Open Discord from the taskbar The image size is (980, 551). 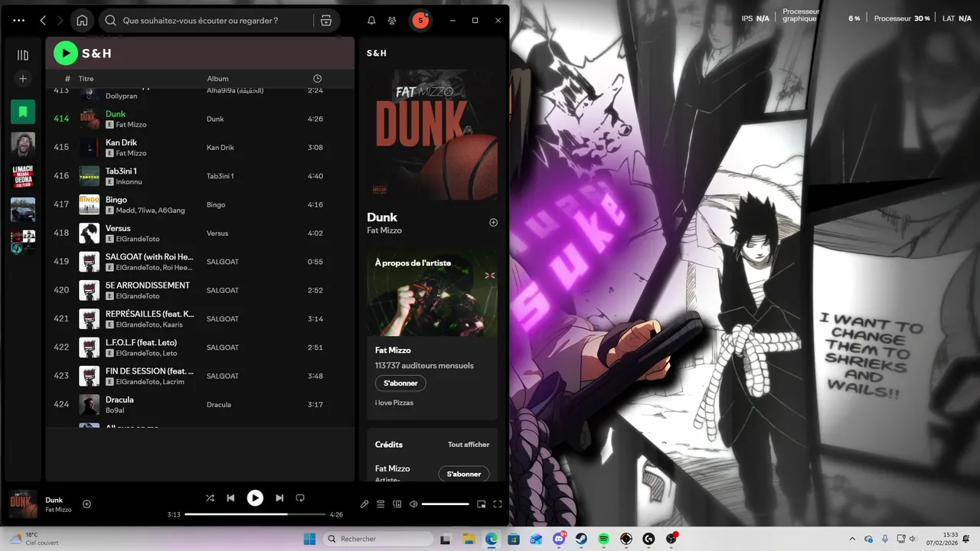[x=560, y=539]
